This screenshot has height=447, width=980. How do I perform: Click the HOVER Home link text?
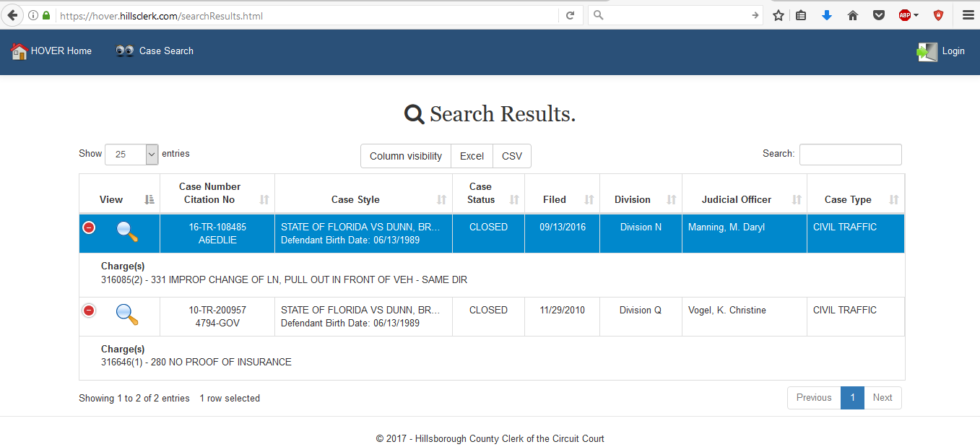pos(61,51)
